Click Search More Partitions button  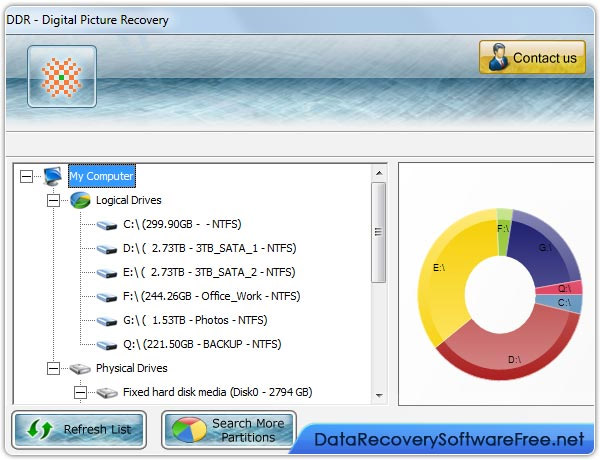point(229,430)
